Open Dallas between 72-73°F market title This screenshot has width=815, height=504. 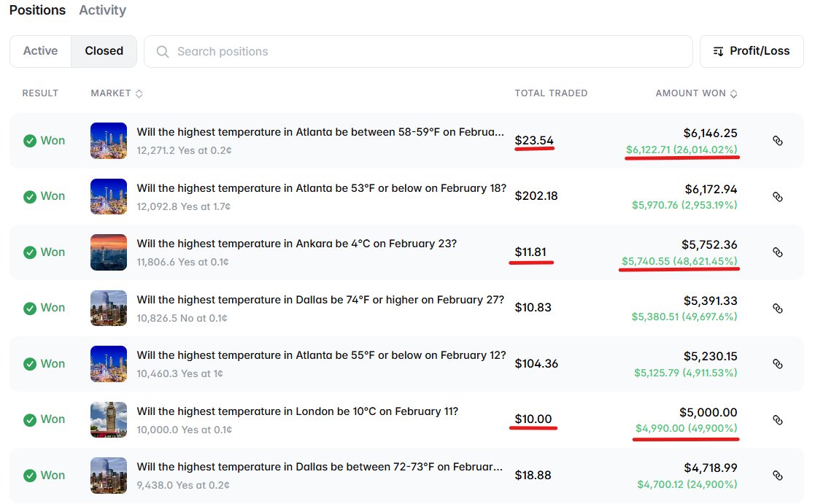(x=320, y=467)
